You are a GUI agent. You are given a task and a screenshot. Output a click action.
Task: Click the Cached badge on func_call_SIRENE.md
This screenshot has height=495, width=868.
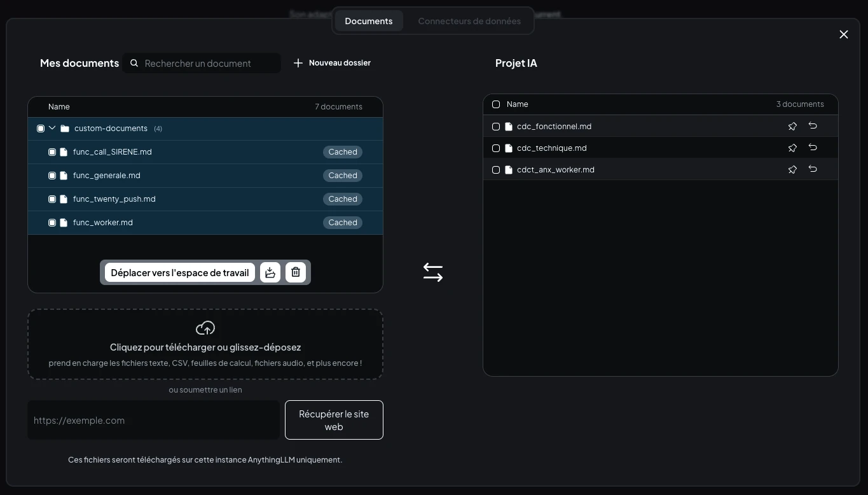click(x=343, y=152)
